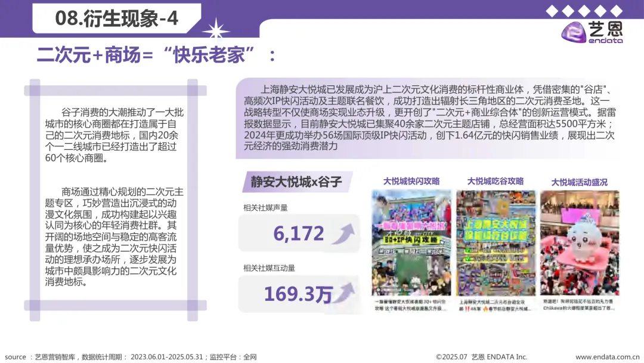This screenshot has width=644, height=363.
Task: Click the paragraph starting 谷子消费的大潮
Action: coord(114,136)
